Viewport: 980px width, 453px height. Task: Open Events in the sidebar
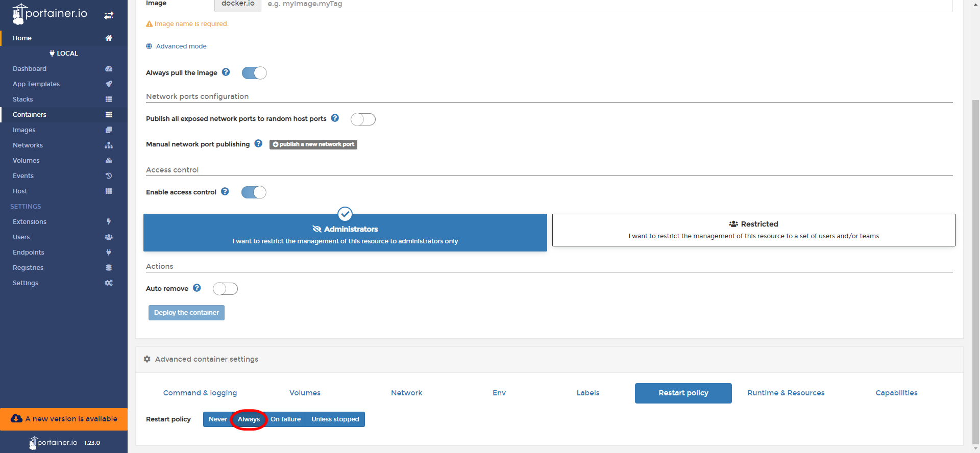23,175
